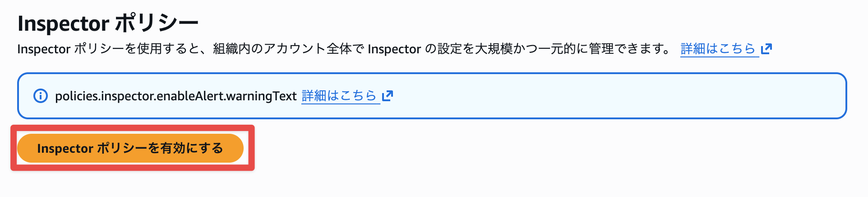Click the word Inspector in the page heading
The image size is (868, 197).
[63, 23]
